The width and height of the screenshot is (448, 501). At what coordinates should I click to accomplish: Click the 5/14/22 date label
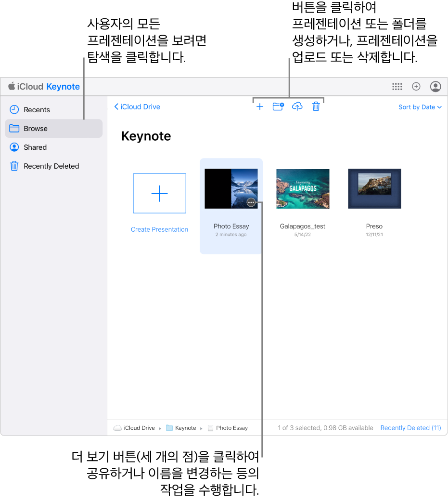point(303,235)
